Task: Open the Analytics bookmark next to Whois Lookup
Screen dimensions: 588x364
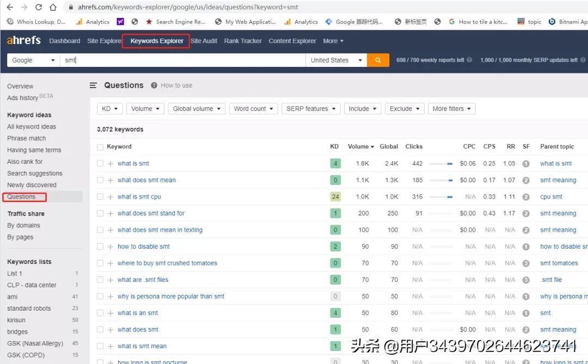Action: [x=92, y=22]
